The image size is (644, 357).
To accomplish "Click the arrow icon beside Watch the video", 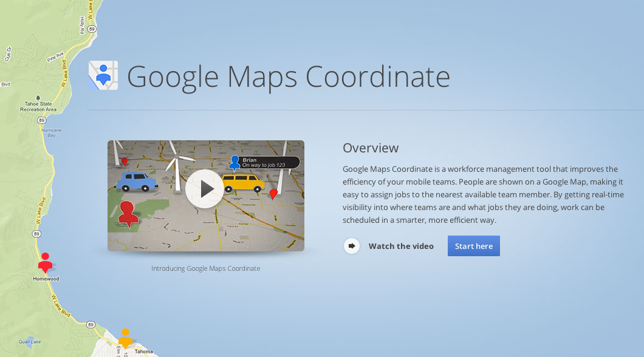I will (x=352, y=246).
